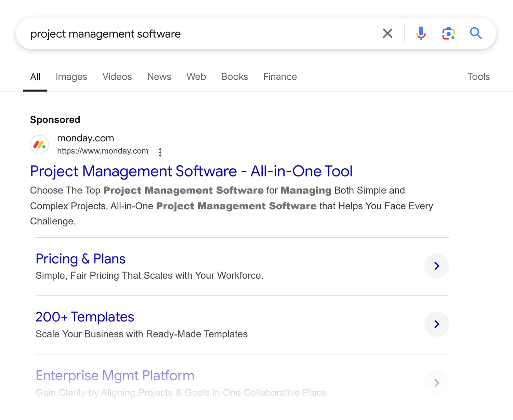Start voice search with the microphone icon
513x420 pixels.
click(x=421, y=34)
